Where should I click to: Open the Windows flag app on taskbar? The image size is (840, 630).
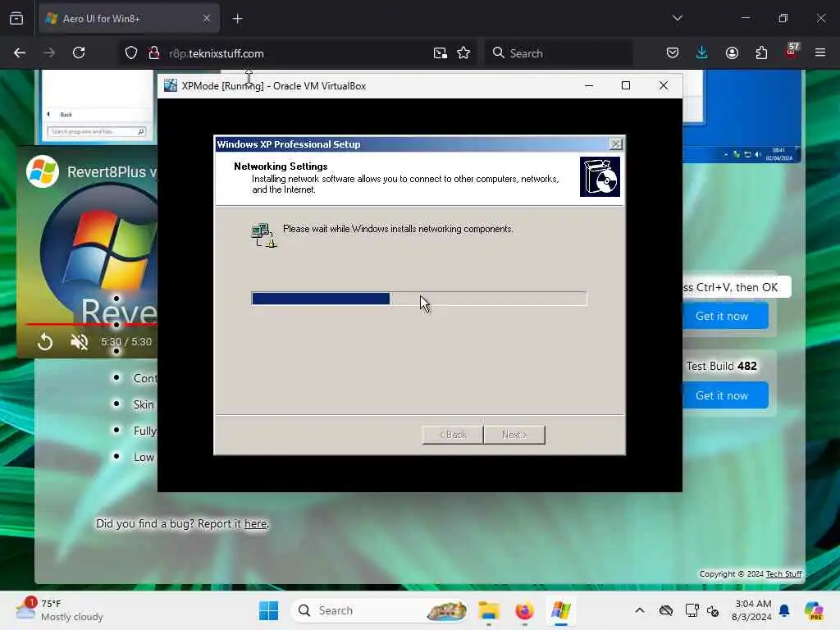561,610
